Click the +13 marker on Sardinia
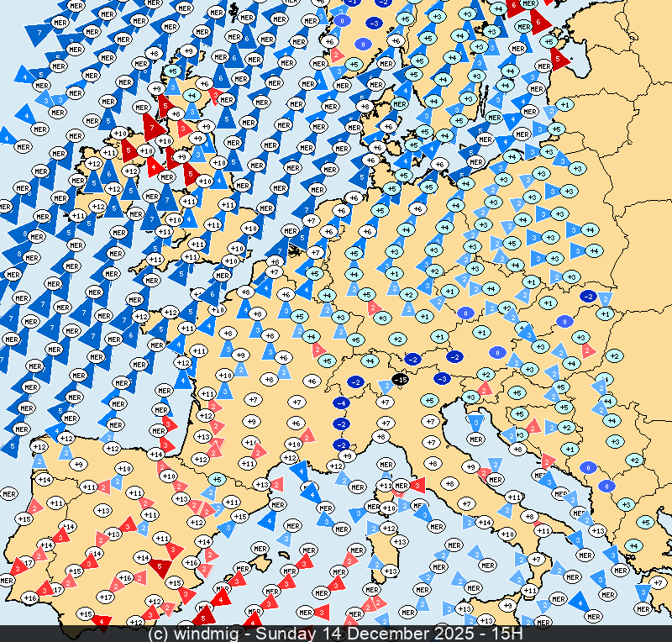 point(390,571)
